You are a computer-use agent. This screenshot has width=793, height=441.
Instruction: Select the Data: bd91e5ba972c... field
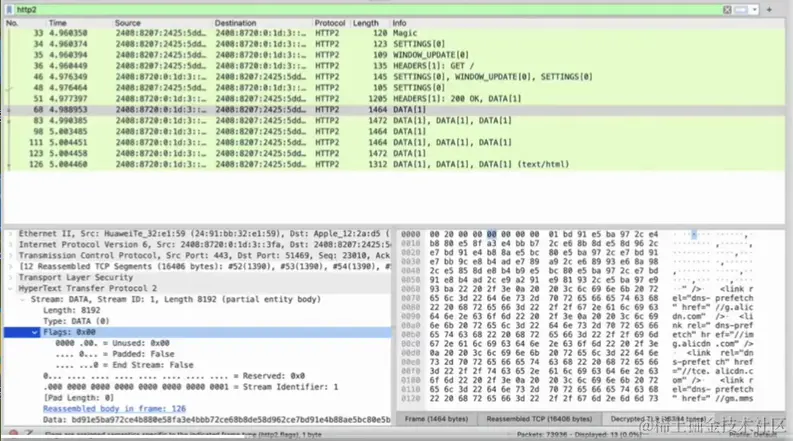point(216,420)
